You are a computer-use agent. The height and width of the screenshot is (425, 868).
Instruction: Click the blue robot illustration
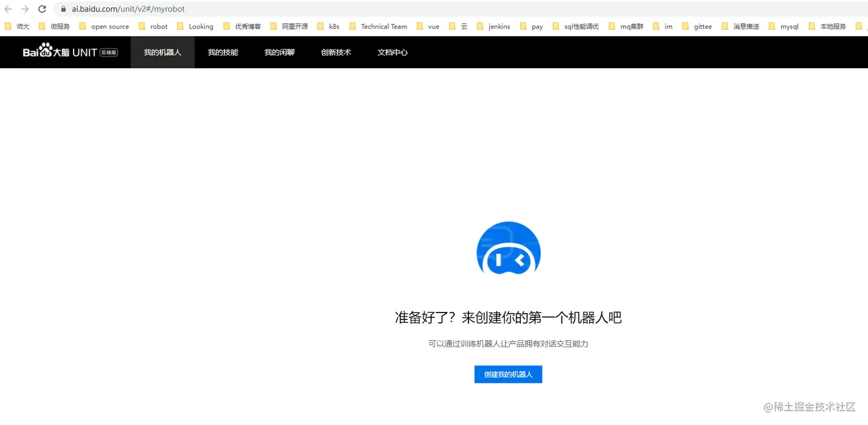point(509,248)
